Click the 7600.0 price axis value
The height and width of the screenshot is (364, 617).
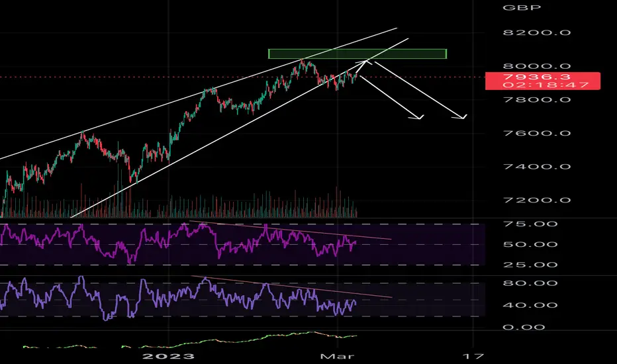[537, 134]
